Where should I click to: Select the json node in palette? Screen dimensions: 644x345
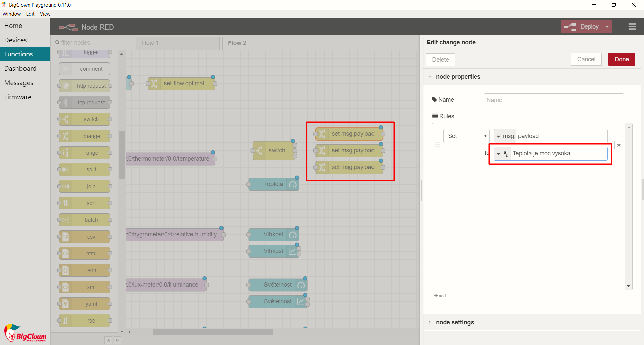(85, 270)
